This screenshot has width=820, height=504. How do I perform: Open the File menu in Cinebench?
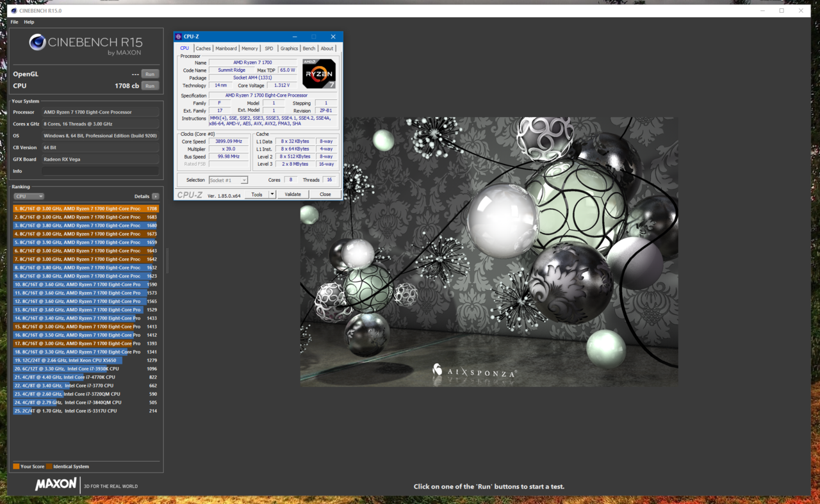pos(14,22)
